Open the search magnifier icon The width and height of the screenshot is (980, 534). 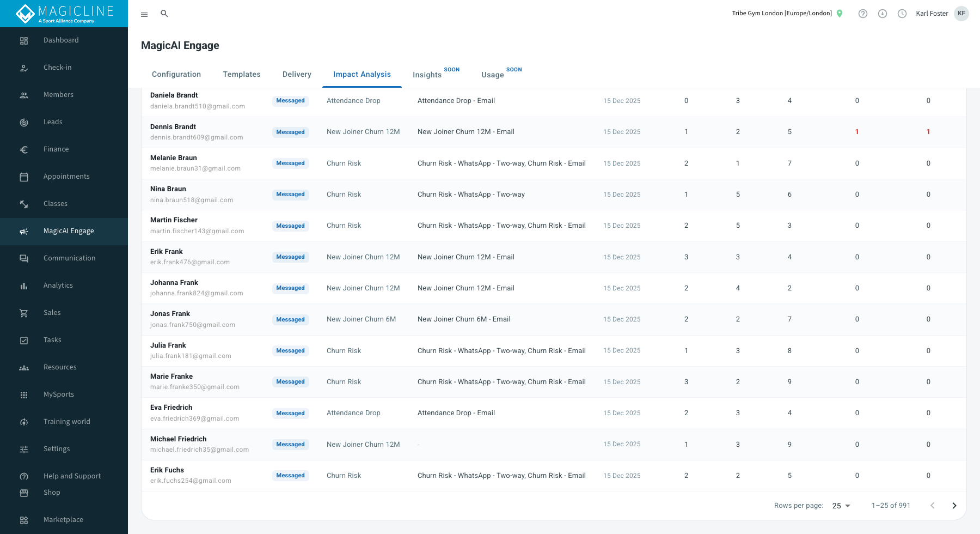164,14
